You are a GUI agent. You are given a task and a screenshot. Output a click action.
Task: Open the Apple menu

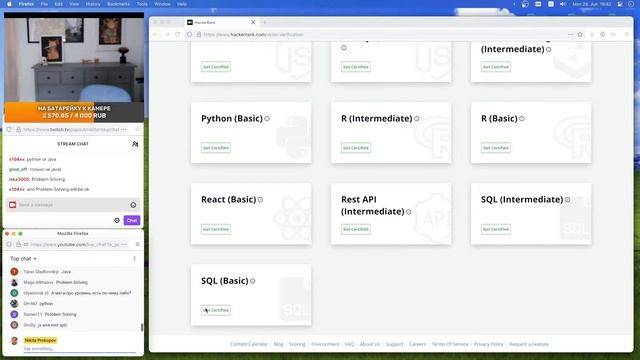pyautogui.click(x=9, y=4)
